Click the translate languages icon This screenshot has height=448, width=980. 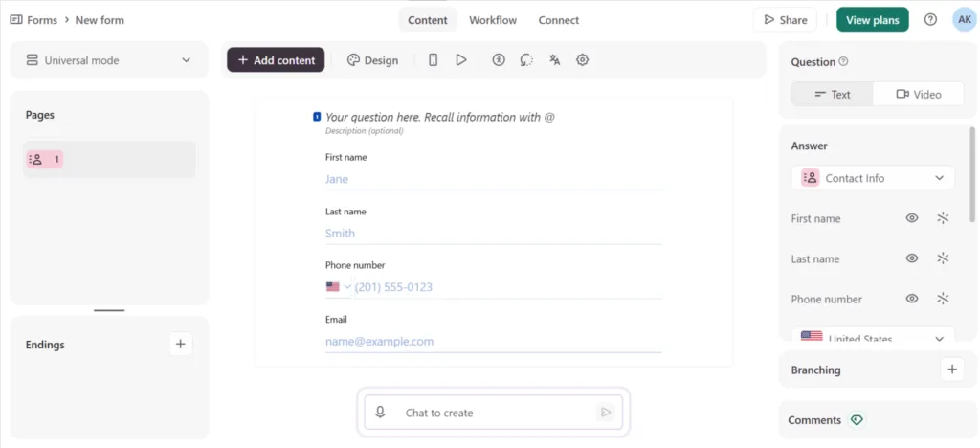tap(554, 60)
